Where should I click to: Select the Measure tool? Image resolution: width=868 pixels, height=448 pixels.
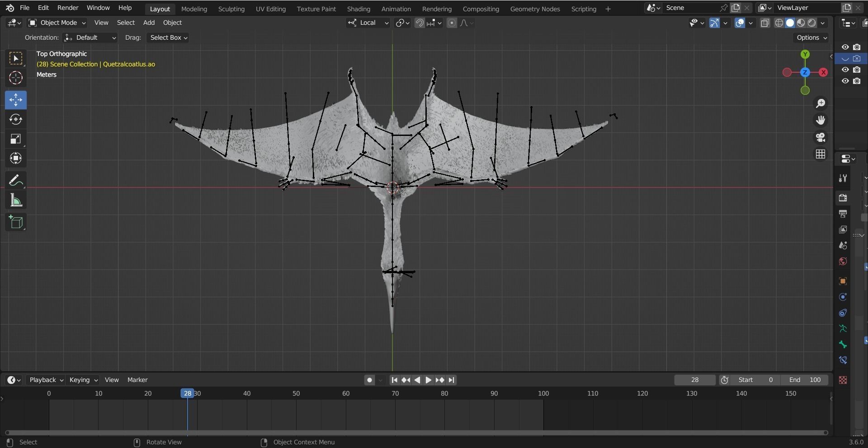click(16, 200)
